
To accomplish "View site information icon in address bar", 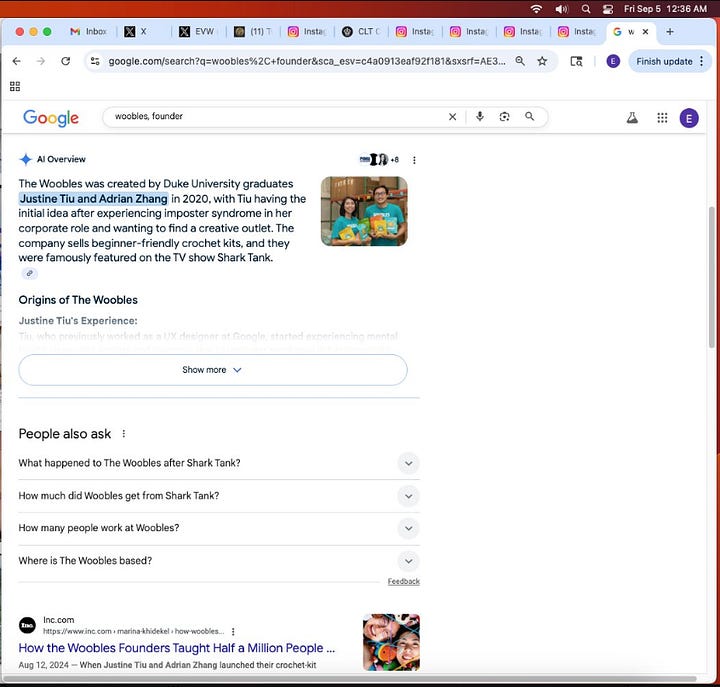I will pos(95,61).
